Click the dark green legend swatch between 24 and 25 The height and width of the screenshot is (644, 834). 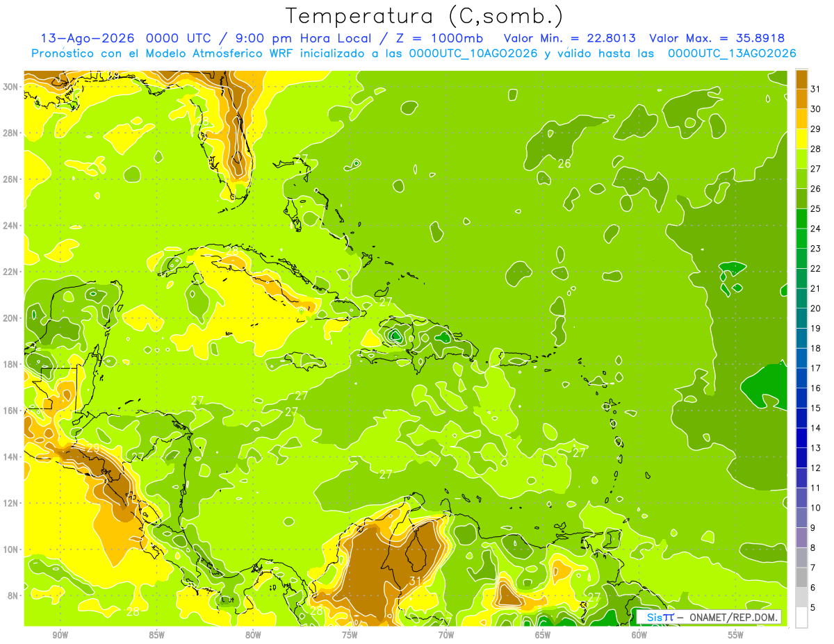[x=802, y=220]
